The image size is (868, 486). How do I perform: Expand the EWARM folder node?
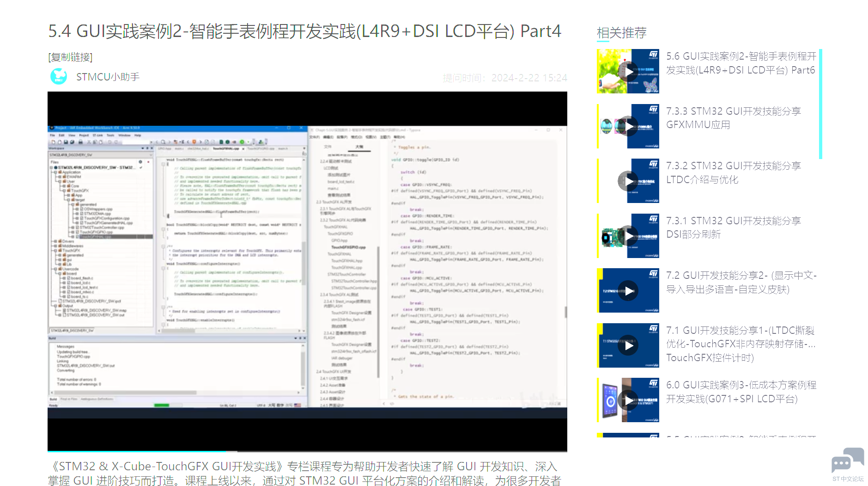click(61, 177)
